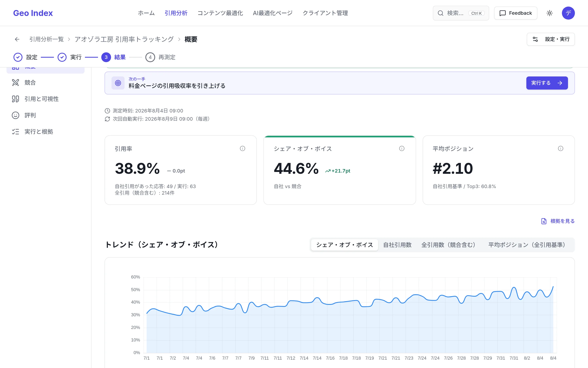Toggle the light/dark theme sun icon
This screenshot has width=588, height=368.
(550, 13)
